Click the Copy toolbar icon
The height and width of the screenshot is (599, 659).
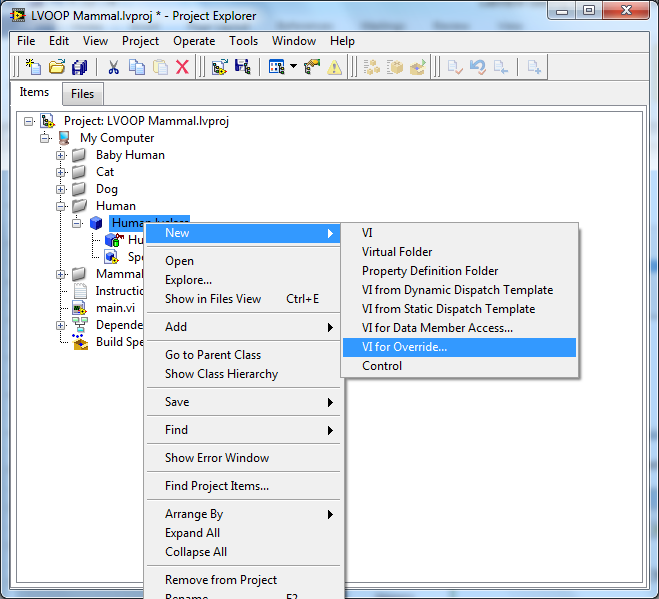click(137, 67)
